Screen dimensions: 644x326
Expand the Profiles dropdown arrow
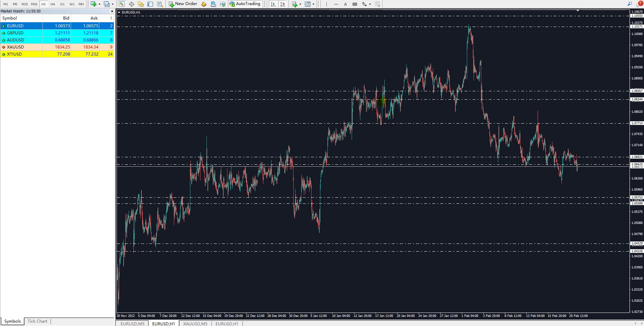(112, 4)
